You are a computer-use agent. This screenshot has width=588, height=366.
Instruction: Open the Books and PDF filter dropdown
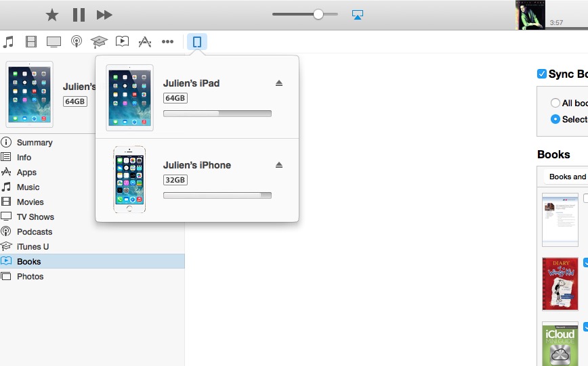[x=566, y=177]
